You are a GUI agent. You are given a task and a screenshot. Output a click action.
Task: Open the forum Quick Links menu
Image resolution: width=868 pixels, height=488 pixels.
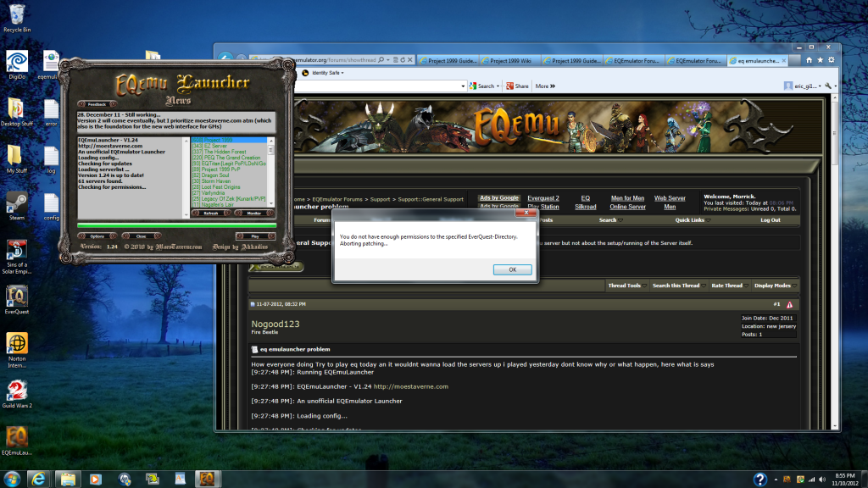[x=693, y=220]
